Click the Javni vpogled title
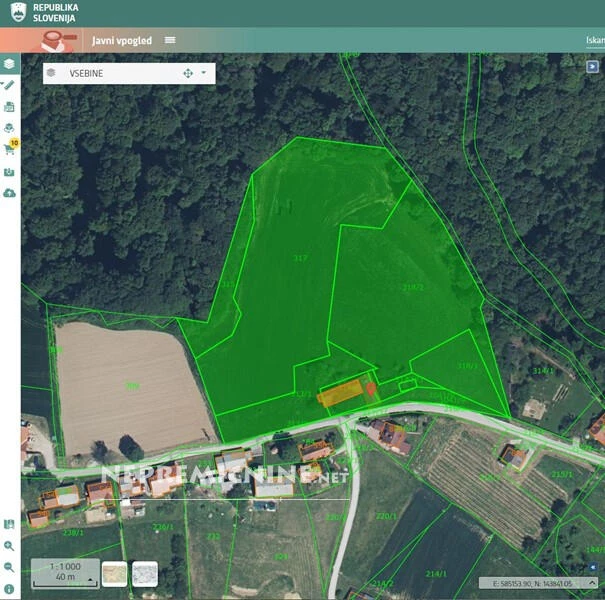 (121, 41)
